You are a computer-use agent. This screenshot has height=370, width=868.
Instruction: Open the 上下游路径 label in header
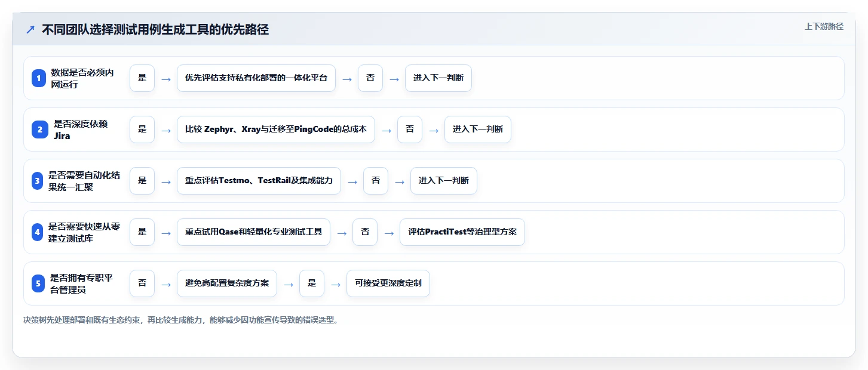pyautogui.click(x=824, y=26)
